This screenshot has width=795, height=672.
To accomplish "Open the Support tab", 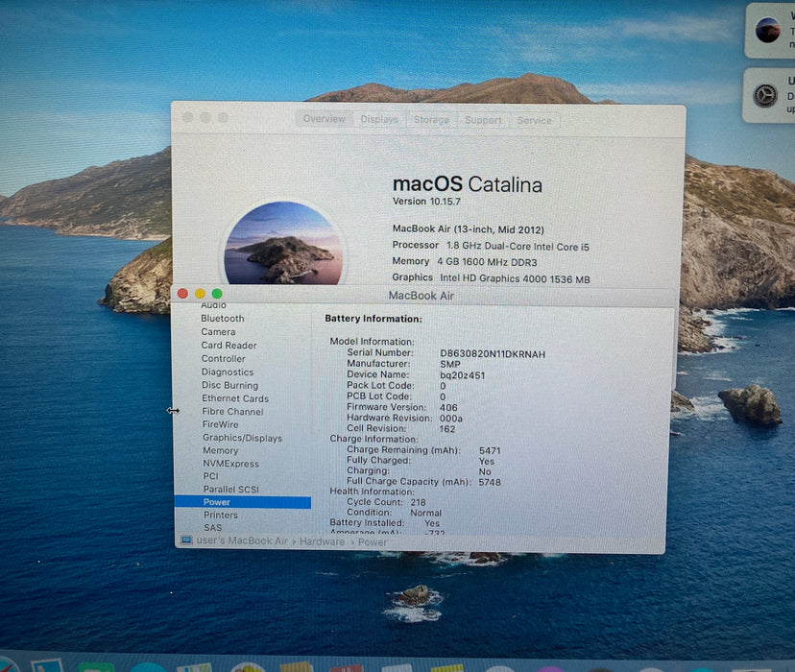I will pyautogui.click(x=483, y=121).
